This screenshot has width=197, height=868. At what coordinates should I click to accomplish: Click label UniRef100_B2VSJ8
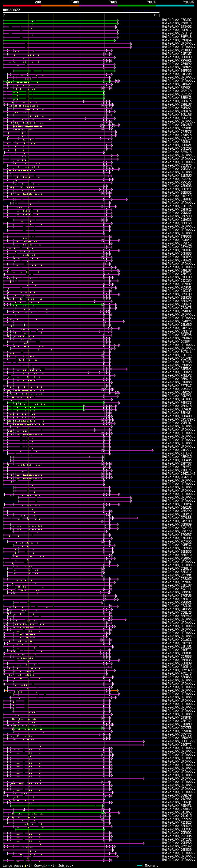177,152
